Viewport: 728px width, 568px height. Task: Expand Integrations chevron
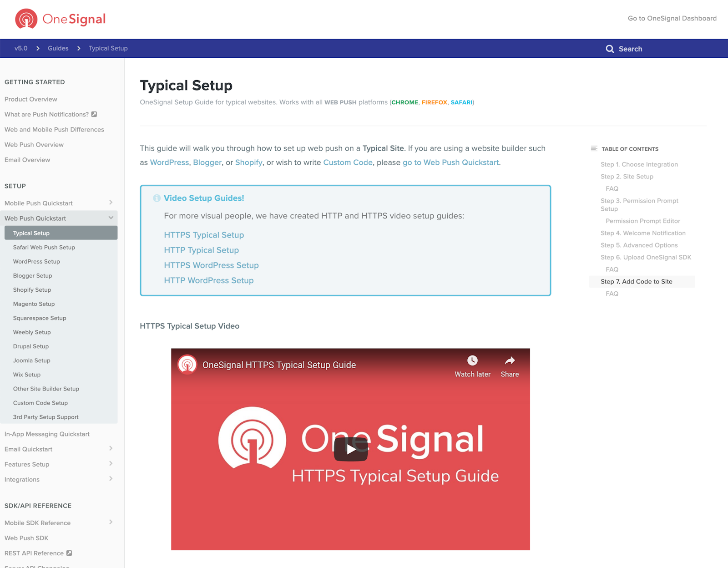click(111, 479)
